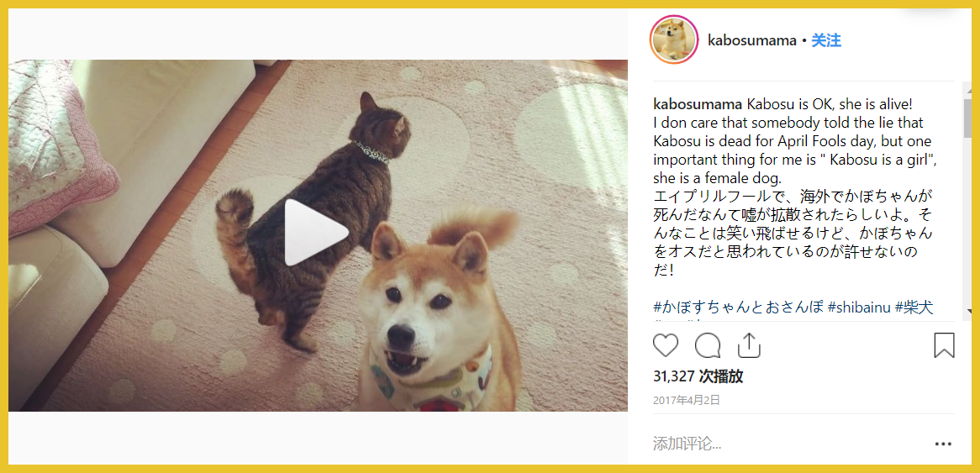This screenshot has width=980, height=473.
Task: Open kabosumama's profile picture story
Action: [674, 40]
